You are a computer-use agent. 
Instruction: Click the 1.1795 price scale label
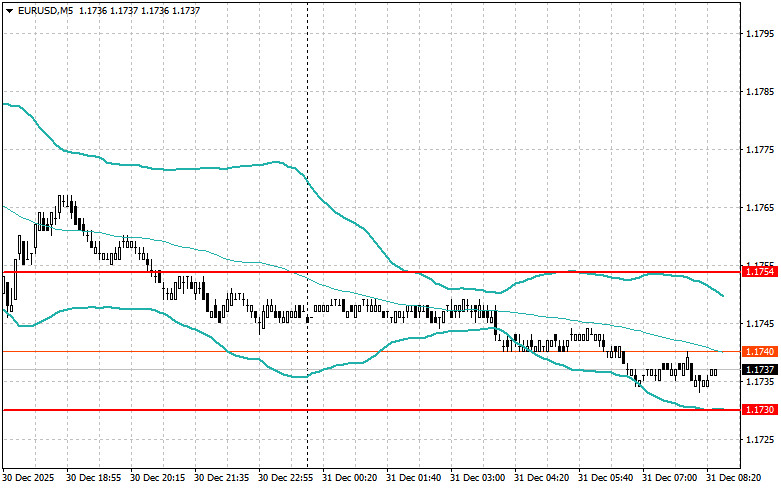coord(760,34)
